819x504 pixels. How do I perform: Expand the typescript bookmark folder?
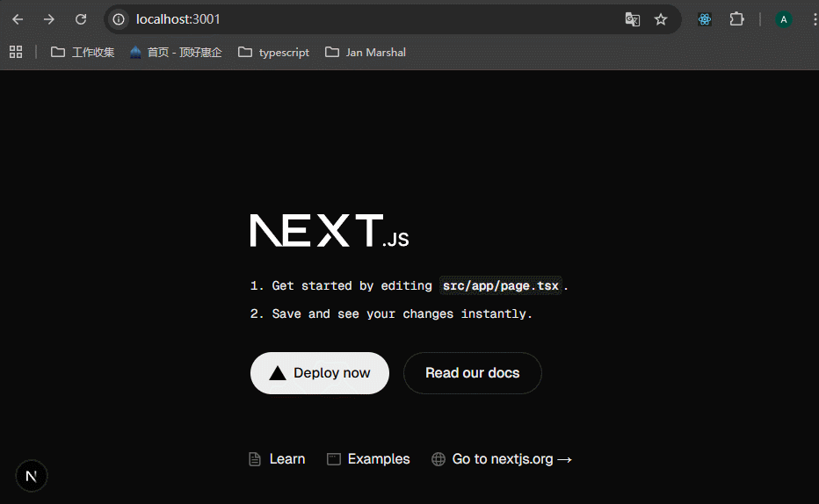pos(273,52)
